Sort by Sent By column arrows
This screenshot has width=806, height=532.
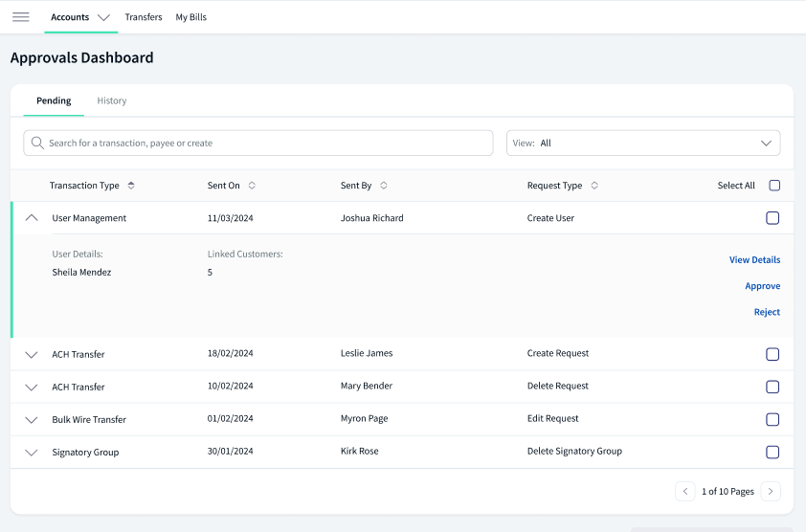[x=384, y=186]
